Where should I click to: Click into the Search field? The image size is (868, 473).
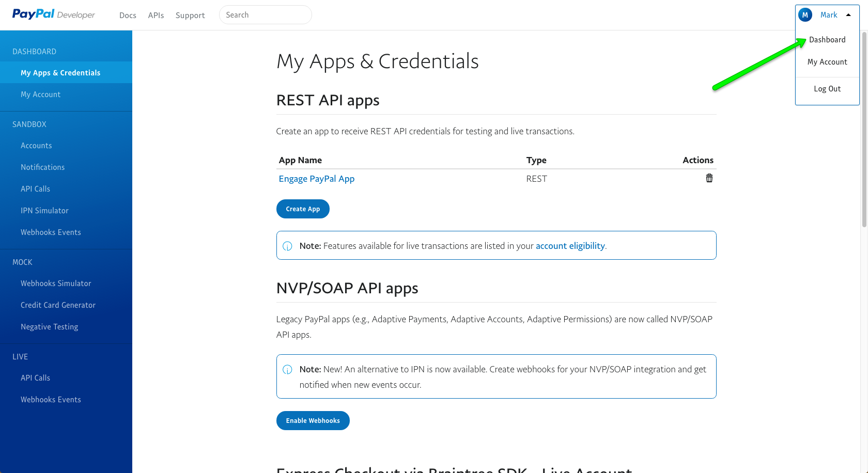tap(266, 15)
